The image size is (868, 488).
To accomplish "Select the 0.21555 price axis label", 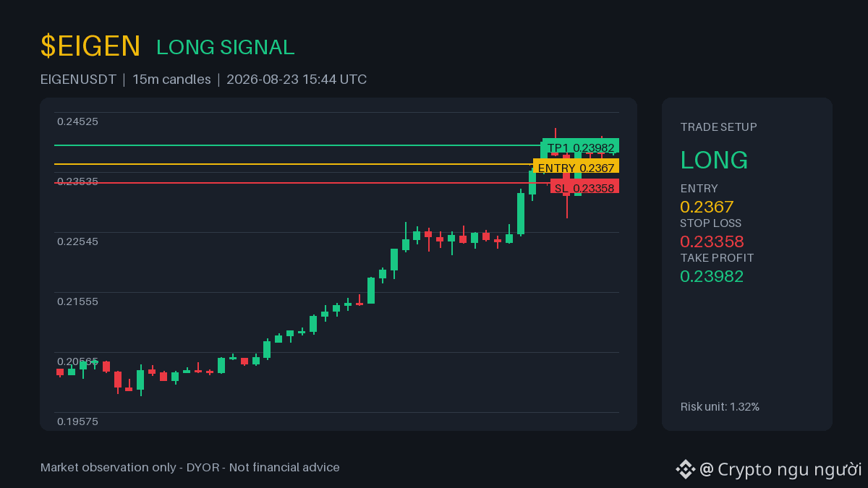I will [x=77, y=301].
